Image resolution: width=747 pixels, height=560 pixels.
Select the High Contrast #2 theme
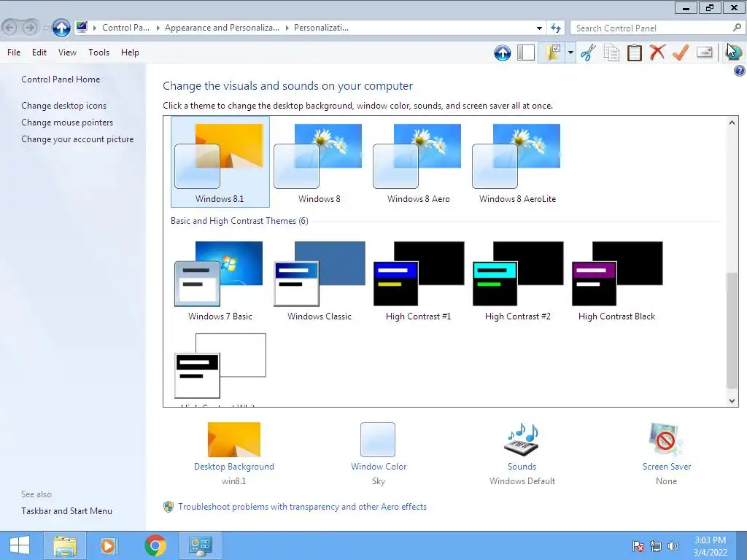point(517,280)
